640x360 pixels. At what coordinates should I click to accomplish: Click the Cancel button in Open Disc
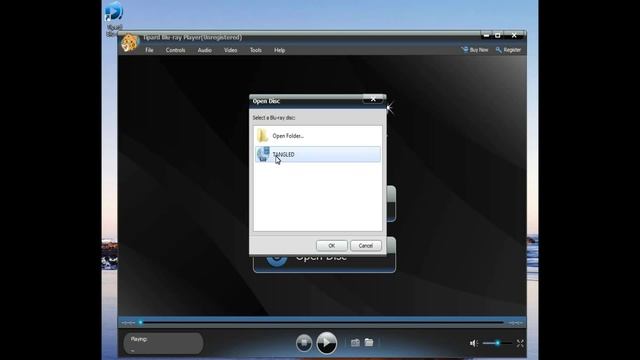(366, 246)
